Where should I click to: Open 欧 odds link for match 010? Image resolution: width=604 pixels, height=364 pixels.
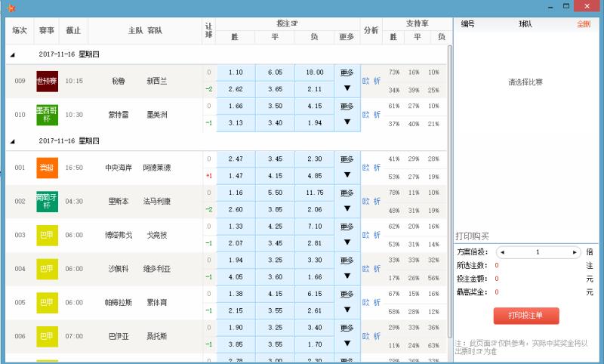click(366, 115)
